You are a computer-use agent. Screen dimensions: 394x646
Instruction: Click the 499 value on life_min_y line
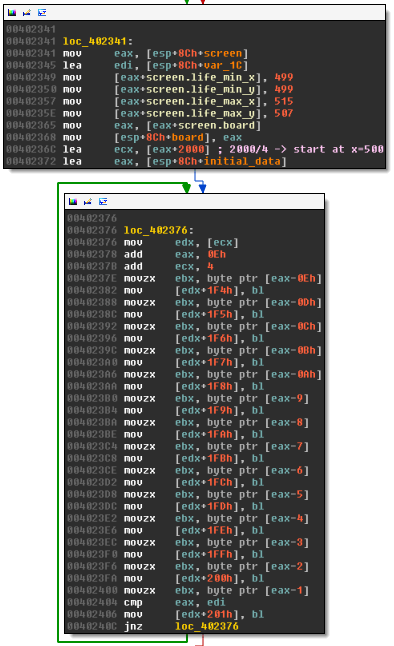284,89
